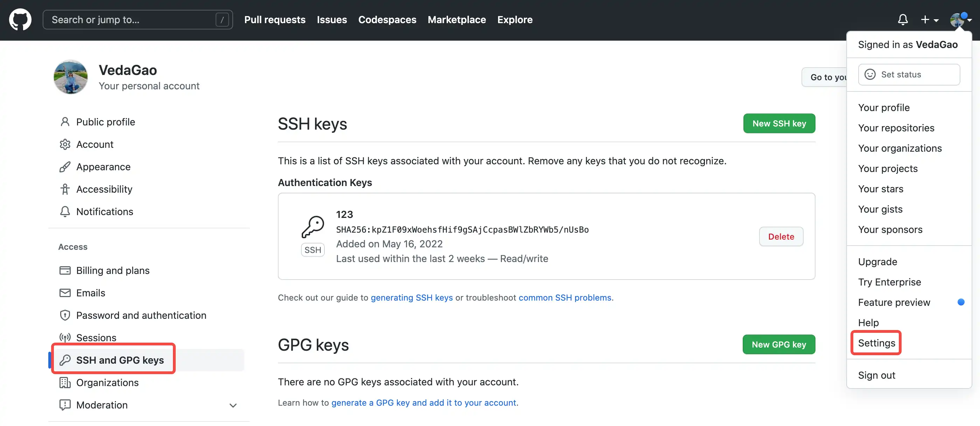This screenshot has height=426, width=980.
Task: Click the Accessibility figure icon
Action: 65,189
